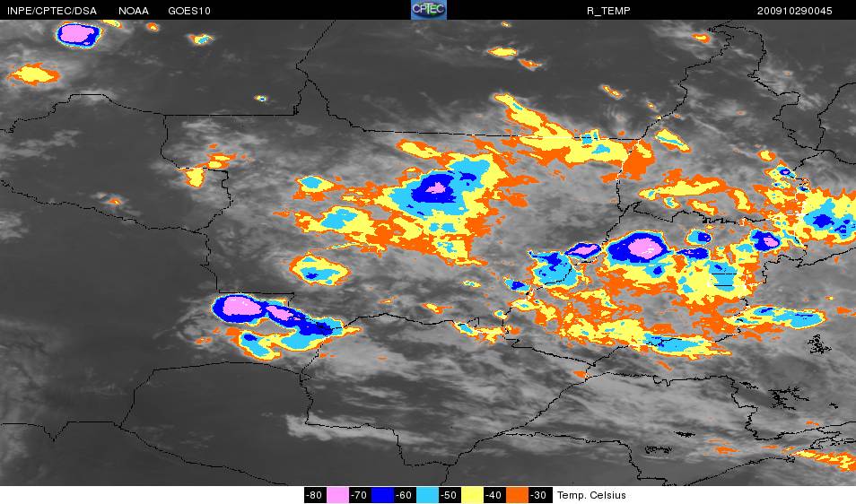Click the Temp. Celsius legend label
The image size is (856, 504).
pyautogui.click(x=591, y=495)
